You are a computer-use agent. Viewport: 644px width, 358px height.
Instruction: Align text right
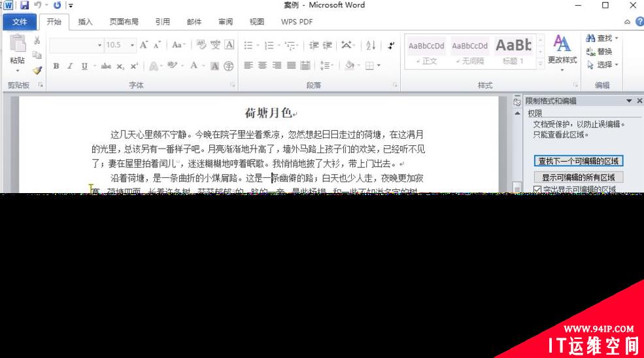277,65
